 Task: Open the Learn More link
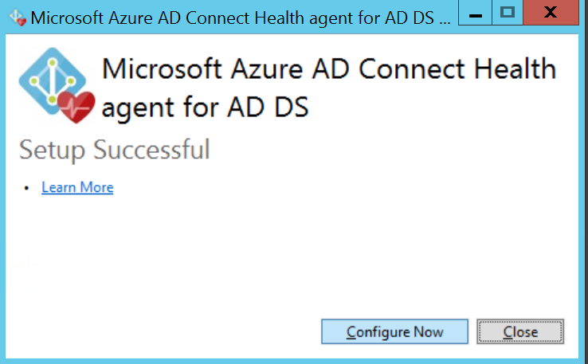click(x=77, y=187)
